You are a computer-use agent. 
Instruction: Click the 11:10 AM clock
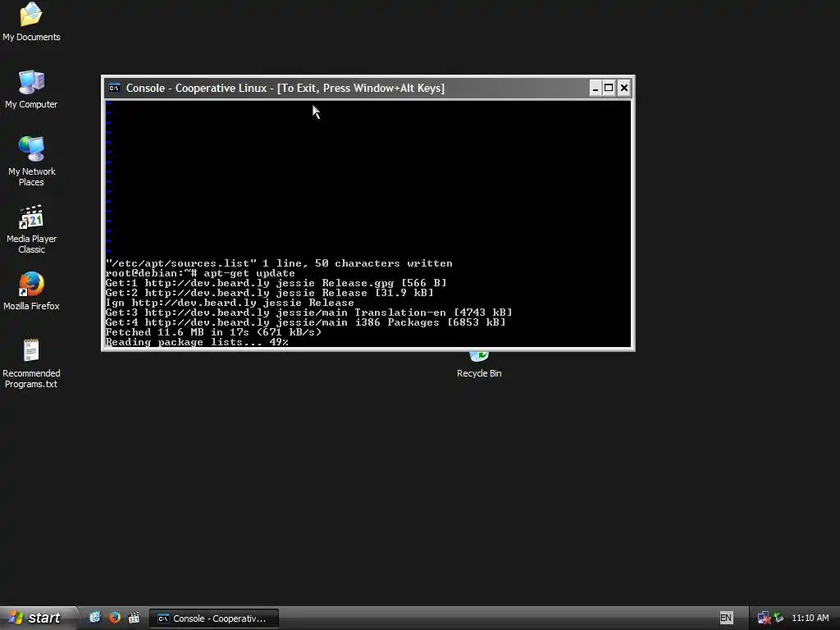(810, 618)
